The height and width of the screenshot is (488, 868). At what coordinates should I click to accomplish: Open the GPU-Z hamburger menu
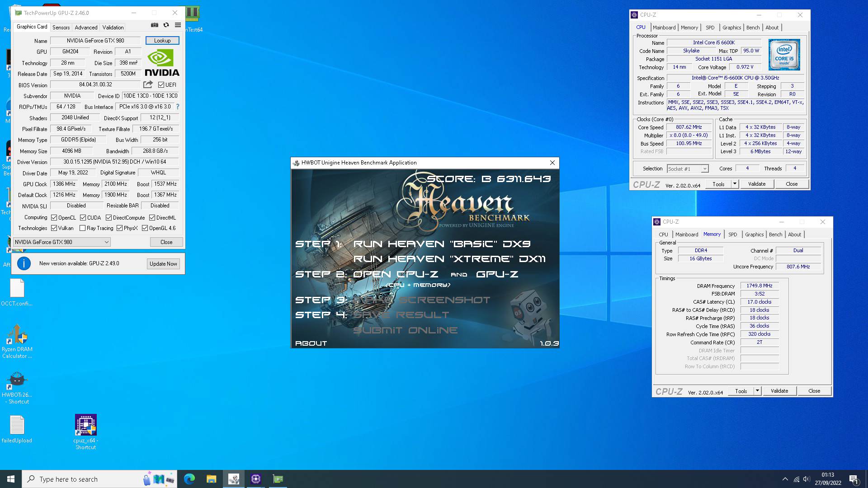(x=178, y=25)
